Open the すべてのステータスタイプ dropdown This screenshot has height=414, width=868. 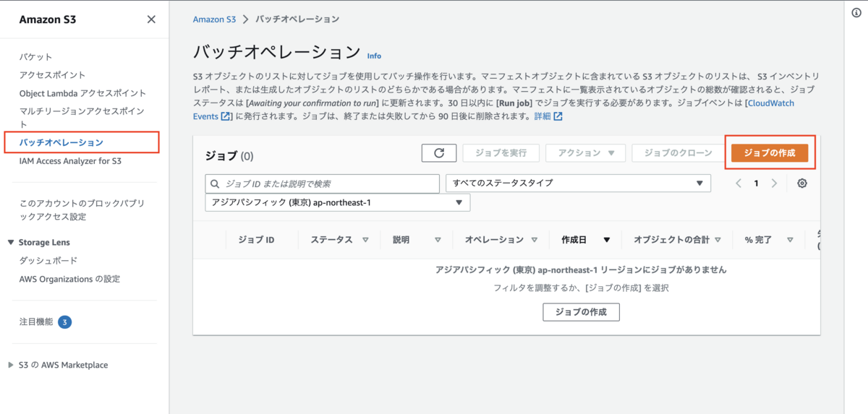point(579,184)
